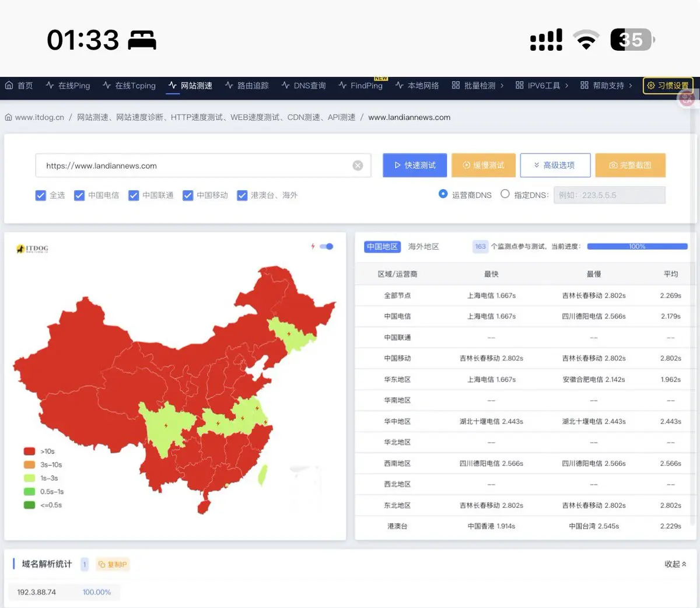Click the 港澳台 row label
The image size is (700, 608).
coord(397,526)
